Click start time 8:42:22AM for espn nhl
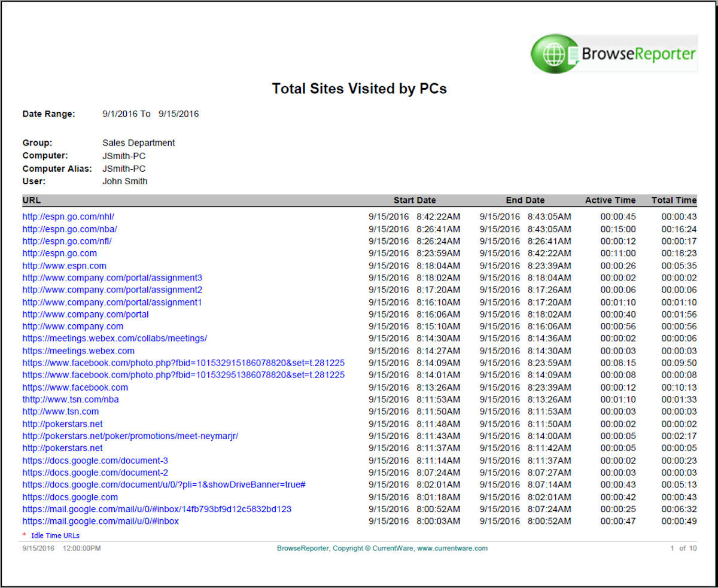Viewport: 718px width, 588px height. [439, 217]
